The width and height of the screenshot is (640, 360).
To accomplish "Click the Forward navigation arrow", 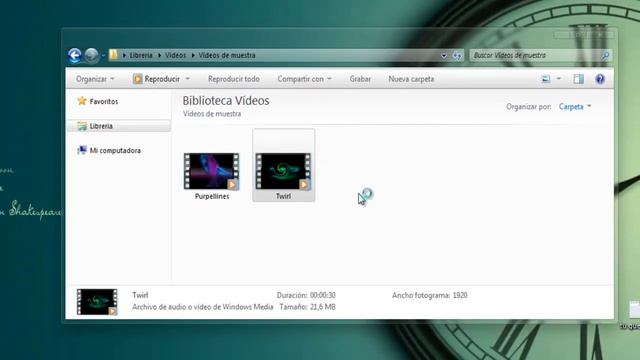I will click(91, 56).
